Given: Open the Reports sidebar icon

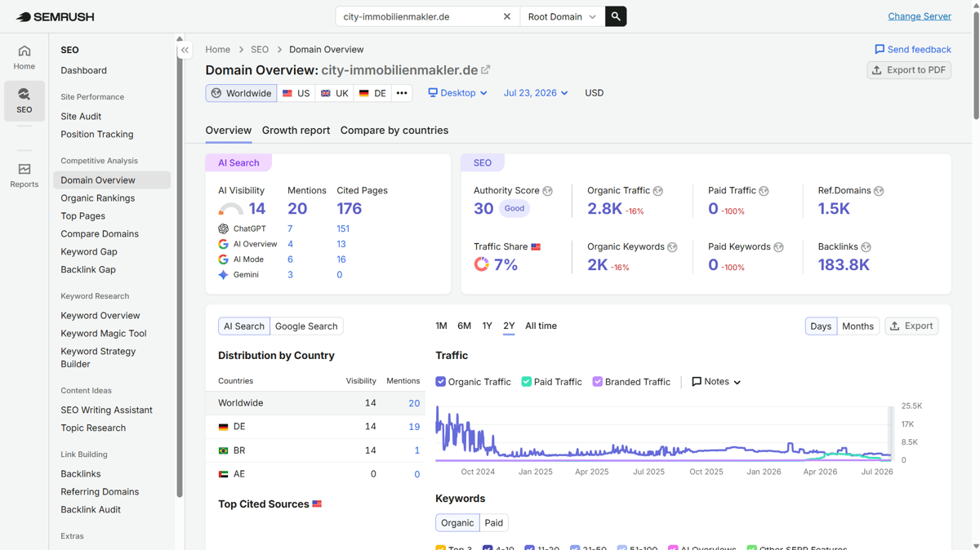Looking at the screenshot, I should [x=24, y=175].
